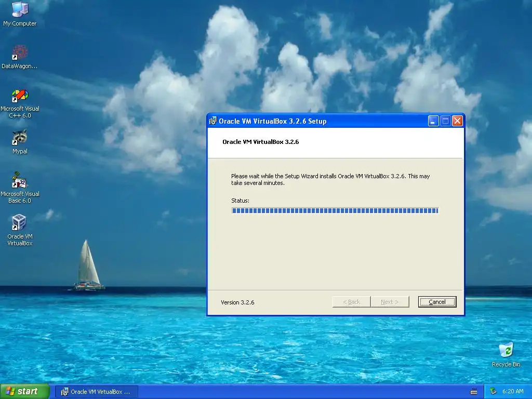The height and width of the screenshot is (399, 532).
Task: Open the Windows Start menu
Action: (24, 392)
